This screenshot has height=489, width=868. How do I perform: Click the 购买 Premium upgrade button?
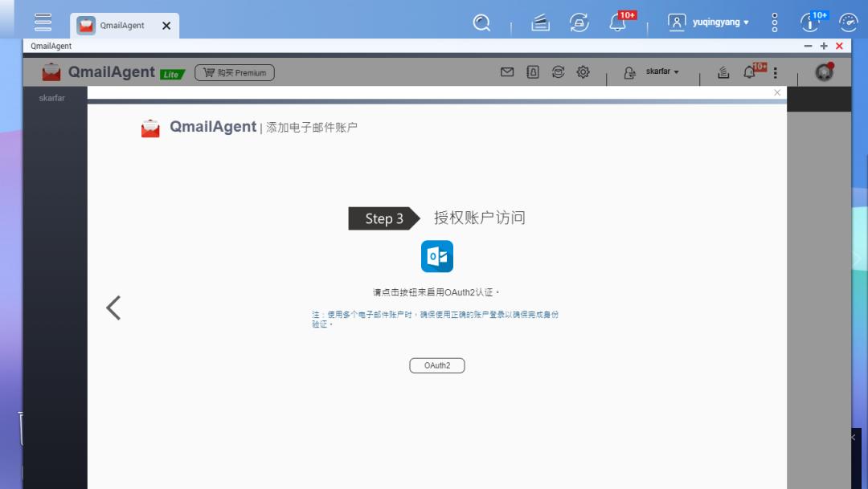tap(234, 71)
